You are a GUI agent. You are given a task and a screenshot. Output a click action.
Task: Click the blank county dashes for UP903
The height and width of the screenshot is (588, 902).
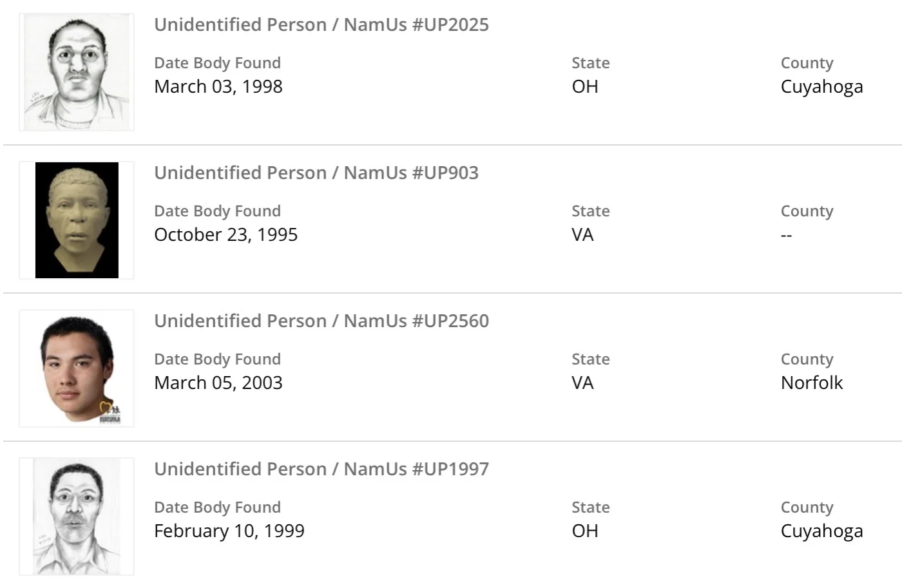(x=786, y=235)
